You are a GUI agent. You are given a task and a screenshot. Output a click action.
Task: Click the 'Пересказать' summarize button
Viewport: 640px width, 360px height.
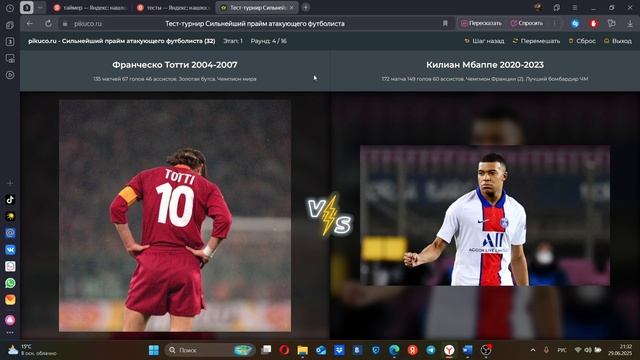click(x=481, y=23)
